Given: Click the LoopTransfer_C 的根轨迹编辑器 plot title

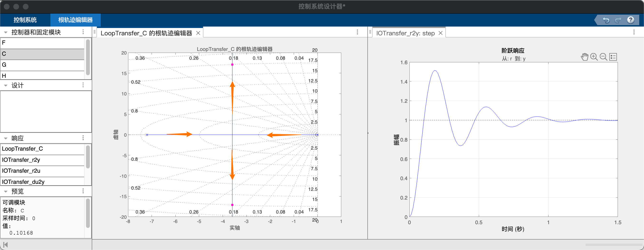Looking at the screenshot, I should point(235,49).
